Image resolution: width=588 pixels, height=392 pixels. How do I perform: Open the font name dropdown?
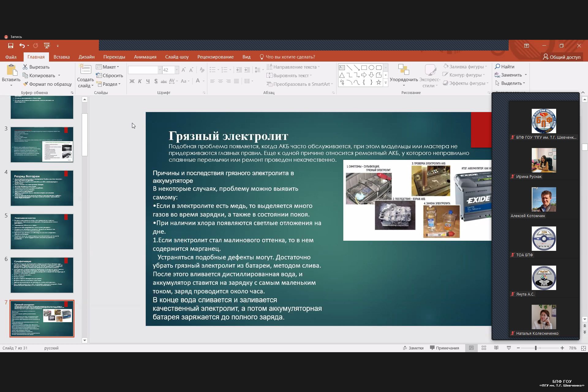(160, 70)
